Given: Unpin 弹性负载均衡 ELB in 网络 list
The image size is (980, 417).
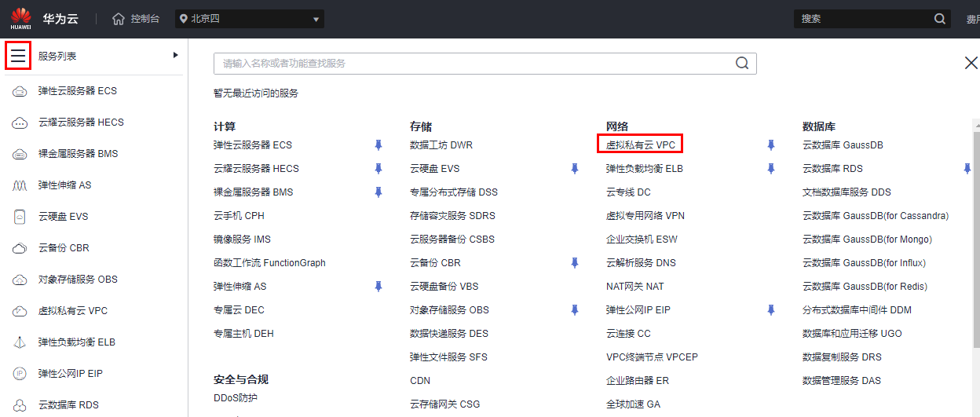Looking at the screenshot, I should 771,169.
